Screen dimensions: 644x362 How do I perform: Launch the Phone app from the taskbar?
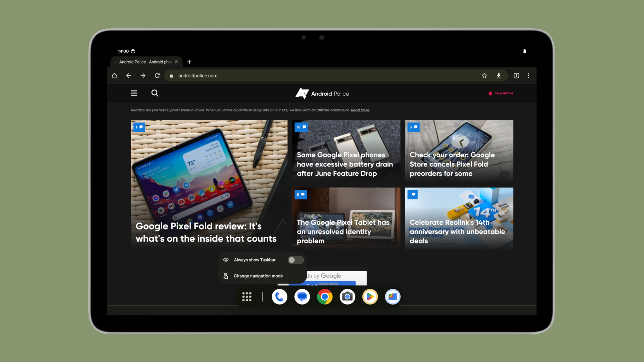click(280, 297)
